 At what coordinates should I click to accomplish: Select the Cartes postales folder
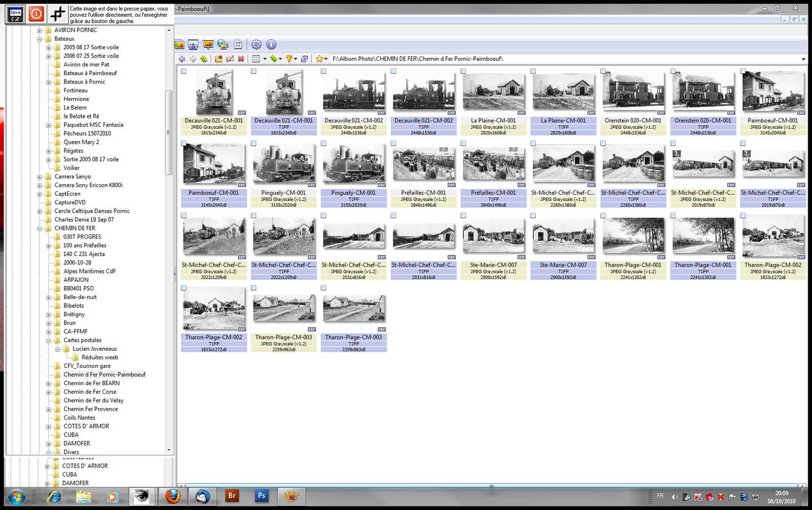(x=83, y=340)
